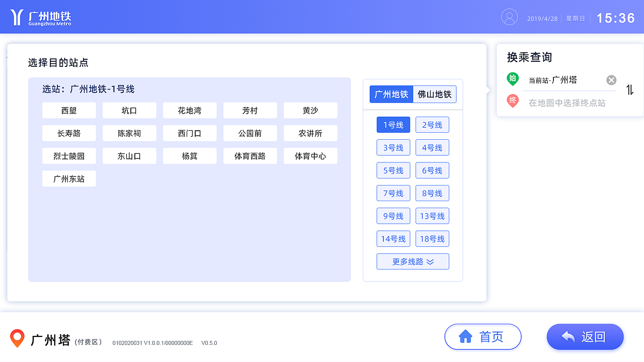The image size is (644, 362).
Task: Click the green start station marker icon
Action: [513, 79]
